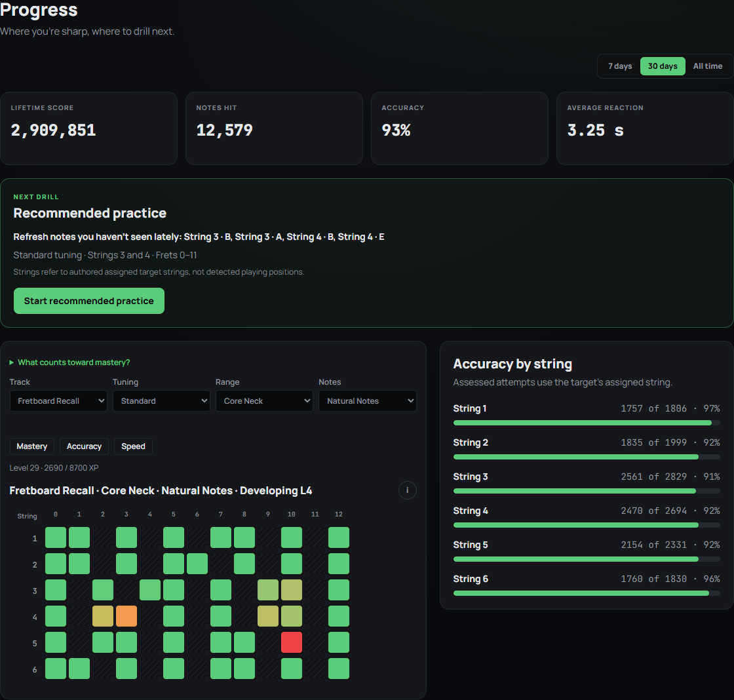
Task: Select green cell string 2 fret 6
Action: (197, 564)
